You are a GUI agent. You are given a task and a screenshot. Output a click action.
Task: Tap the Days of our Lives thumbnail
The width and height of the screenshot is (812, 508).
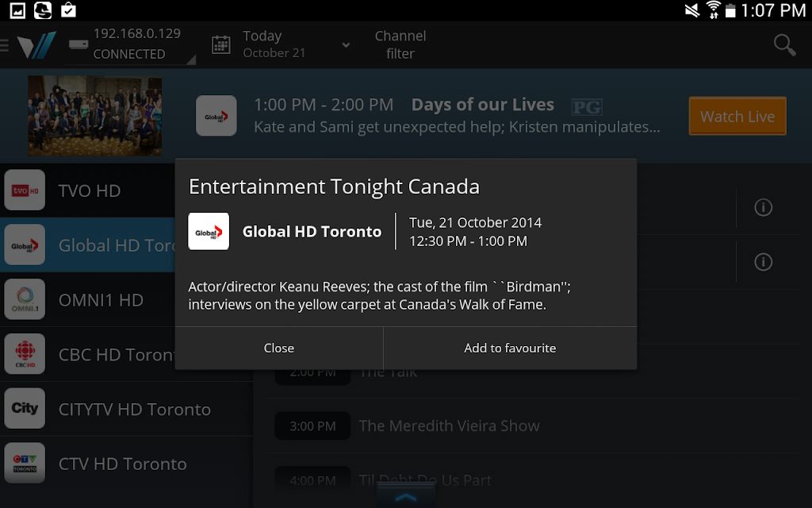point(94,116)
